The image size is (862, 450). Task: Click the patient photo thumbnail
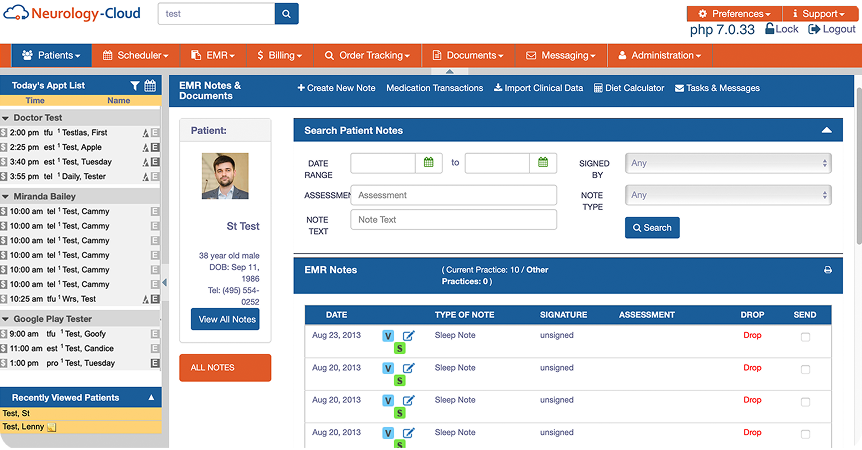pyautogui.click(x=225, y=176)
